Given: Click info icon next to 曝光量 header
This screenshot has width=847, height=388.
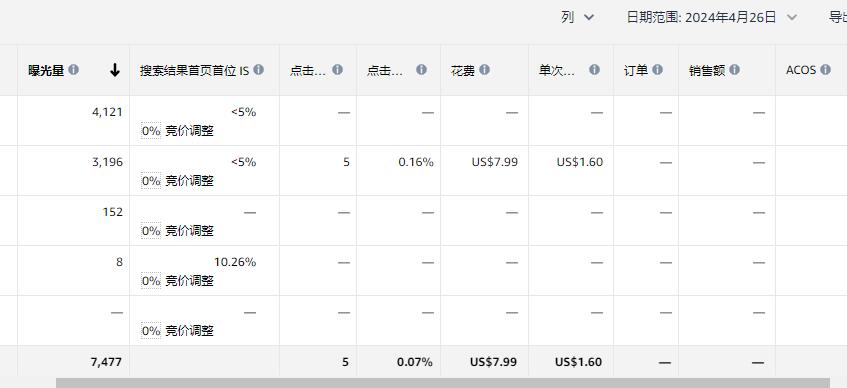Looking at the screenshot, I should pos(73,70).
